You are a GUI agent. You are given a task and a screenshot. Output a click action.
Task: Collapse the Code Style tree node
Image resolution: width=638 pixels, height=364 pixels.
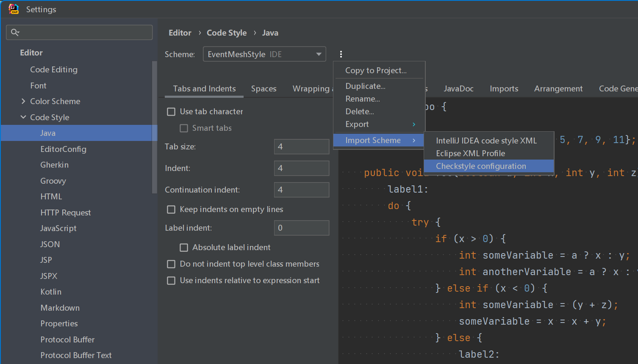23,117
